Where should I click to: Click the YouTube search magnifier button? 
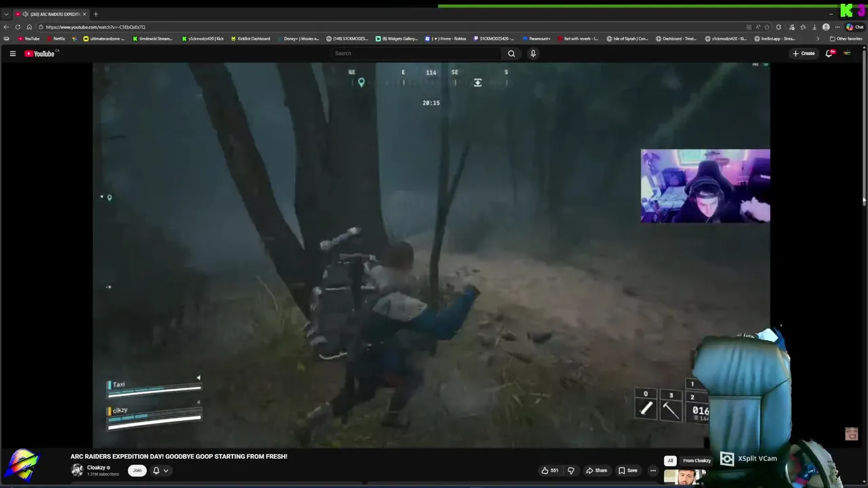pyautogui.click(x=511, y=54)
